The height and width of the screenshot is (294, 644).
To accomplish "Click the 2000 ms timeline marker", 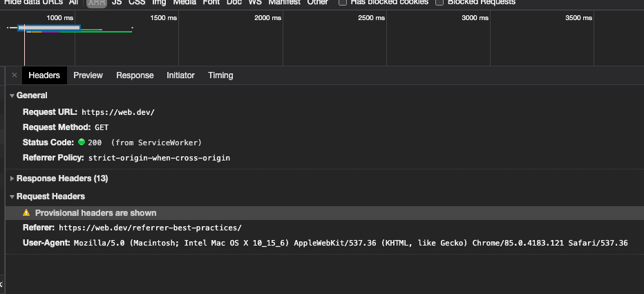I will click(x=265, y=17).
